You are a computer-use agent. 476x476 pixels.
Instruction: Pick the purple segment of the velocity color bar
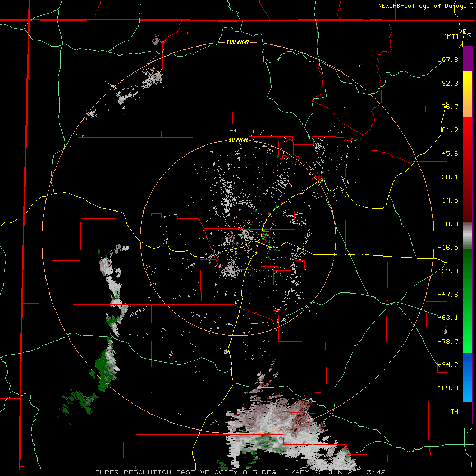coord(467,59)
